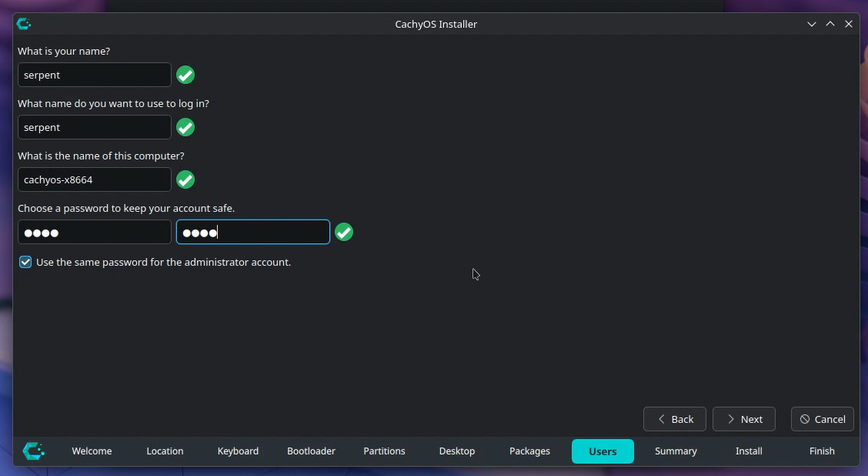Click the green checkmark beside the login name field
Viewport: 868px width, 476px height.
[x=185, y=127]
